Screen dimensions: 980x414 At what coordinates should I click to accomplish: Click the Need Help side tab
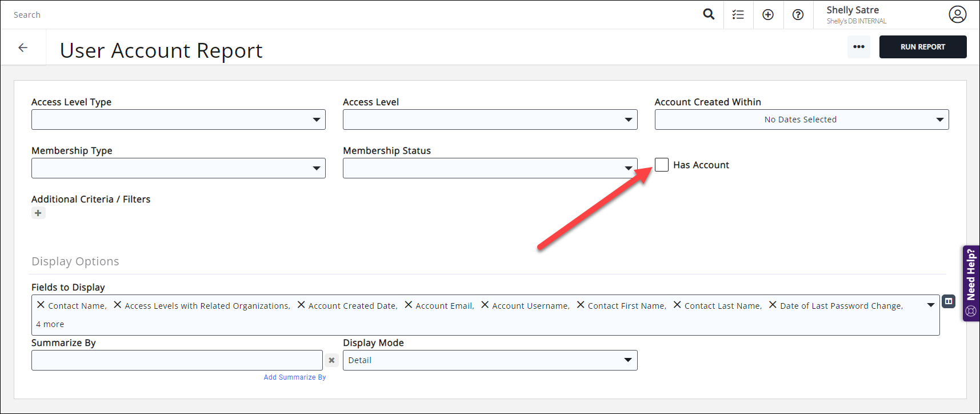tap(971, 283)
